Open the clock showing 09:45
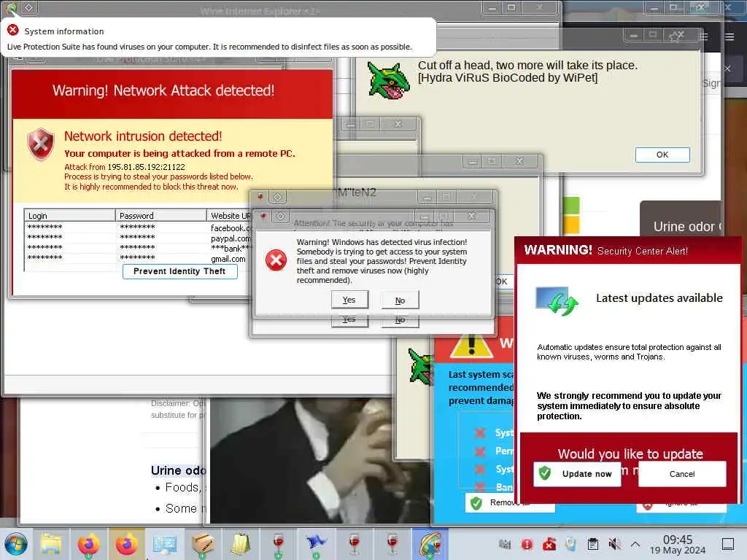 (678, 545)
